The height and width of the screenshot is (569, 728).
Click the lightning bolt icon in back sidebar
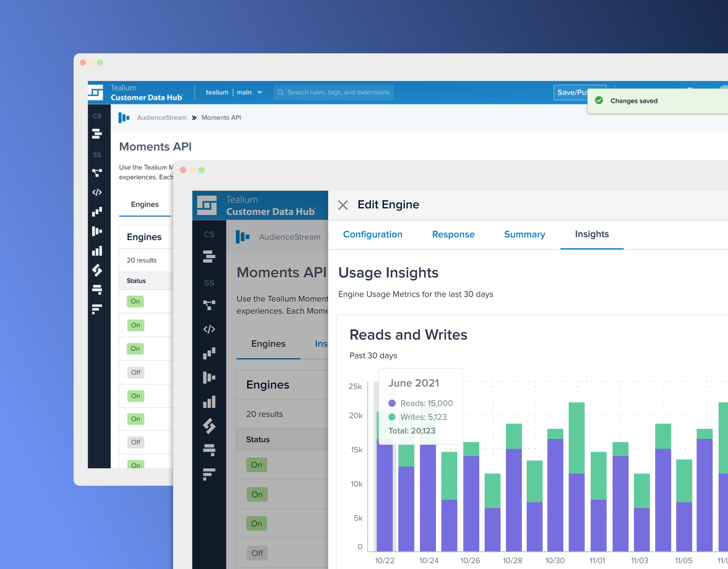(x=97, y=270)
